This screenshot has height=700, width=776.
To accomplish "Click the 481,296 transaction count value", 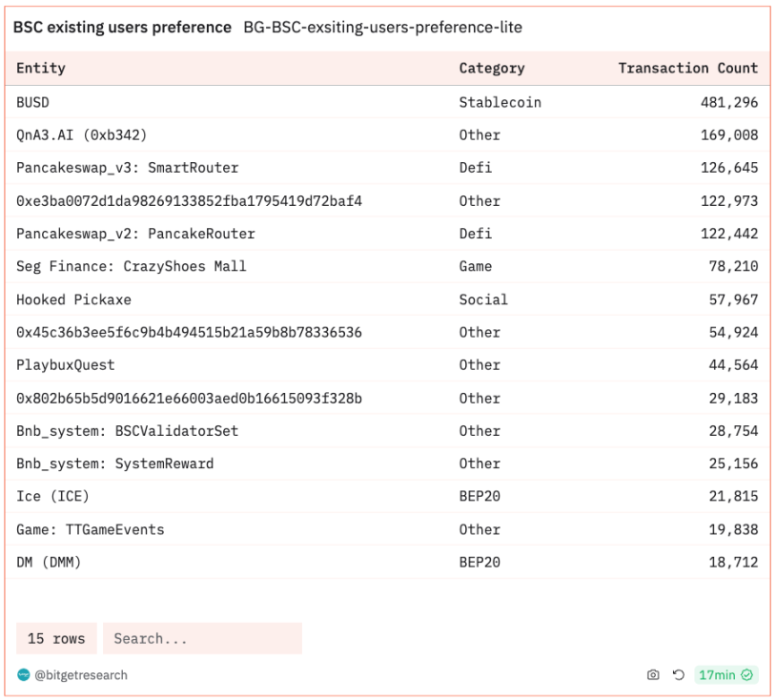I will click(729, 102).
